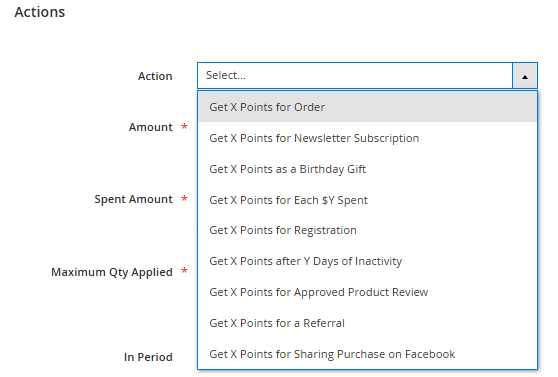This screenshot has width=558, height=377.
Task: Click the Spent Amount label
Action: point(133,199)
